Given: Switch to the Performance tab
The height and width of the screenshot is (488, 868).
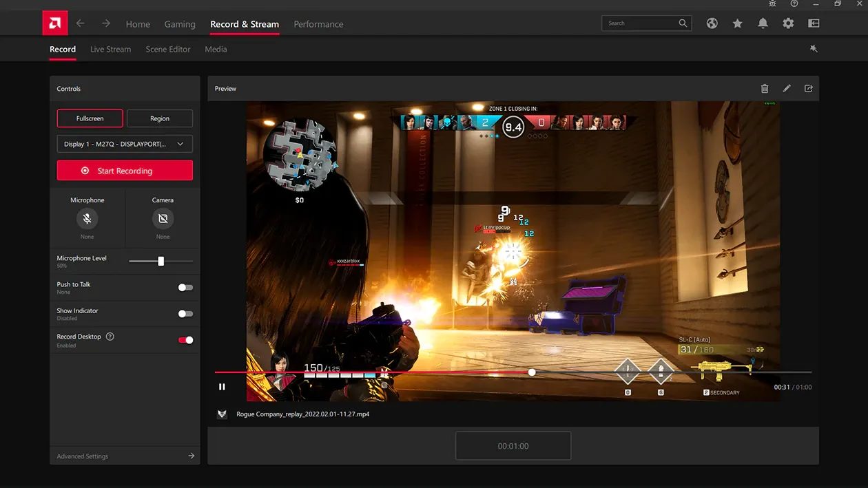Looking at the screenshot, I should tap(318, 24).
